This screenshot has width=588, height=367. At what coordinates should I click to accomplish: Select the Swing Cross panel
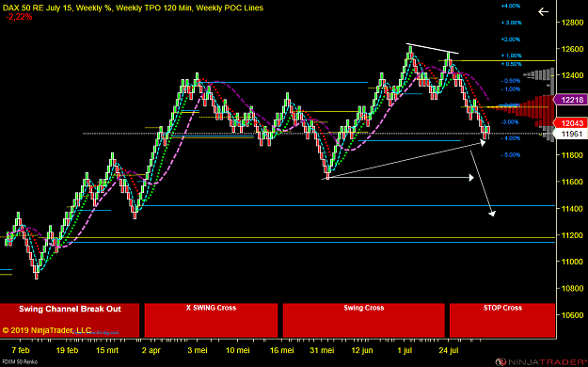[364, 320]
